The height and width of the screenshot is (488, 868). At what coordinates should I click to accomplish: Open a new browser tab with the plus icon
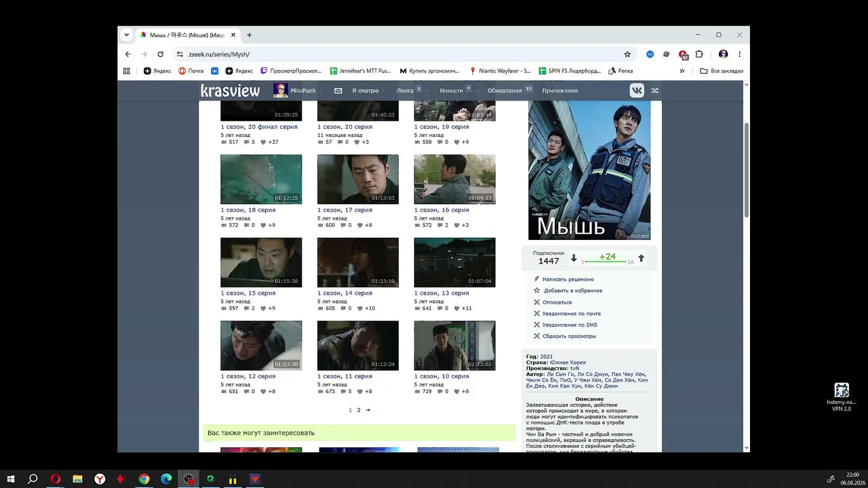coord(249,35)
